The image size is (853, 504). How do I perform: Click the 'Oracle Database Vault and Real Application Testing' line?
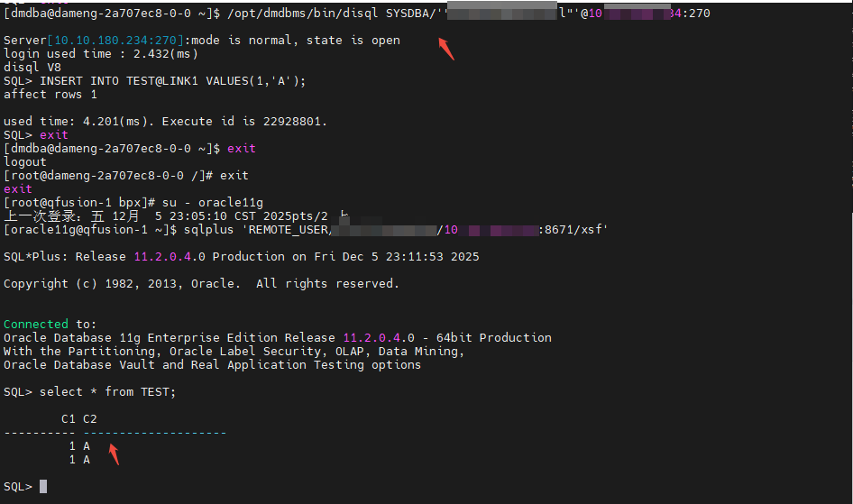point(212,365)
